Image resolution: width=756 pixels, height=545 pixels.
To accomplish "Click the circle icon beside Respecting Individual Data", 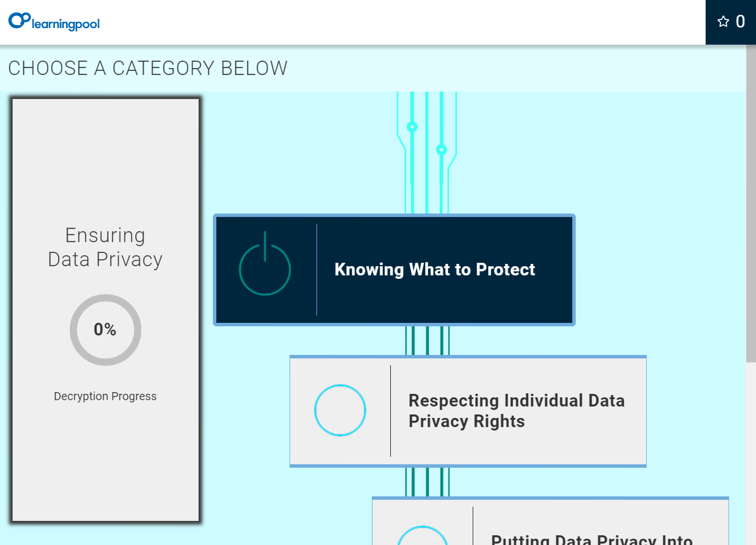I will click(x=340, y=410).
